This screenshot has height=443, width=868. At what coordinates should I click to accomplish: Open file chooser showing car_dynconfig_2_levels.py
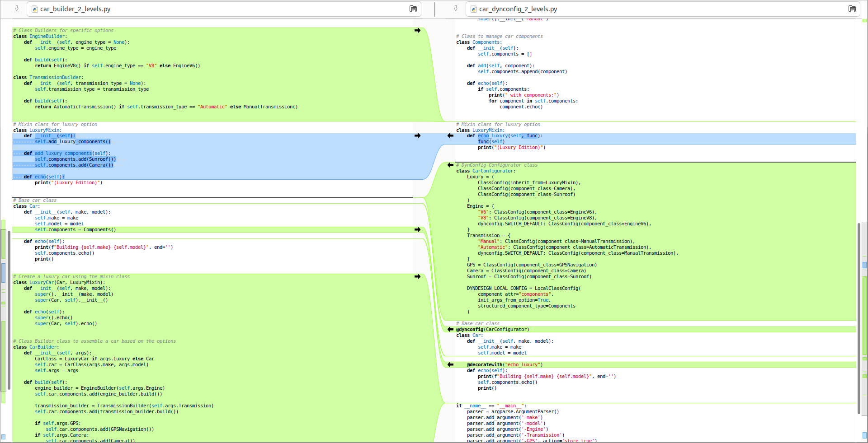663,9
